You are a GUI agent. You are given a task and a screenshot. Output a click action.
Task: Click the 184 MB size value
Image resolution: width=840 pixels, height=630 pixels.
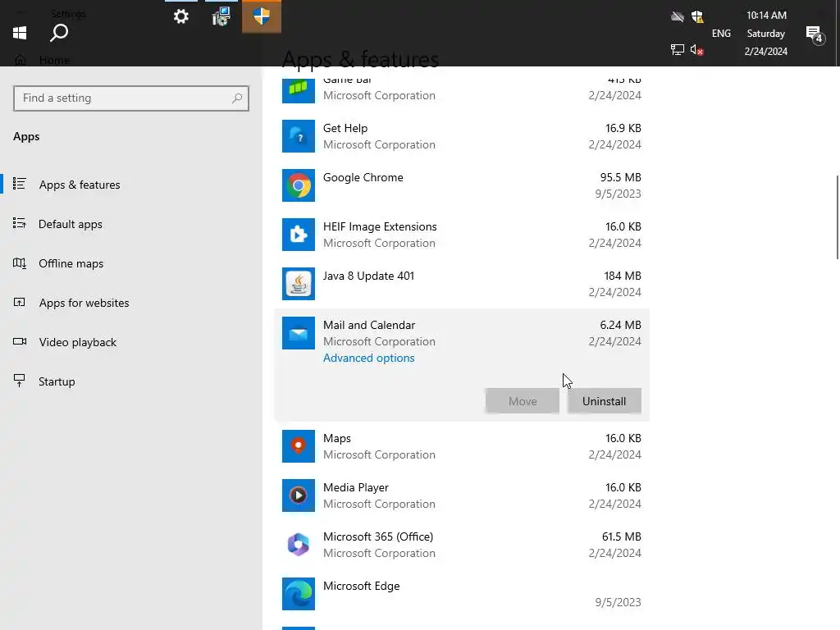[x=623, y=276]
